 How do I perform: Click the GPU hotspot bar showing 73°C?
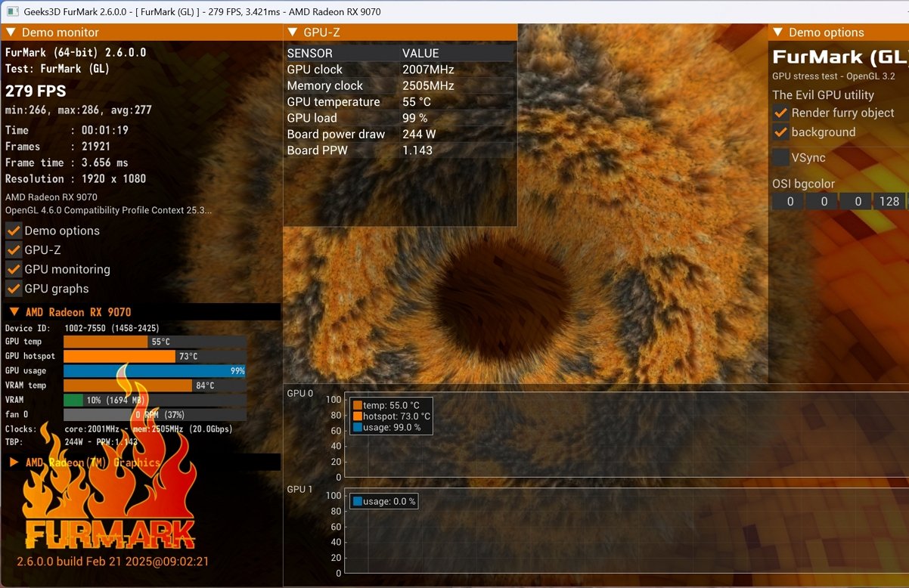point(155,356)
